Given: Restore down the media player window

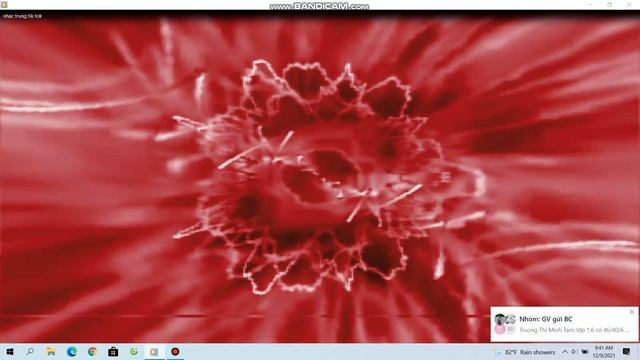Looking at the screenshot, I should (x=609, y=4).
